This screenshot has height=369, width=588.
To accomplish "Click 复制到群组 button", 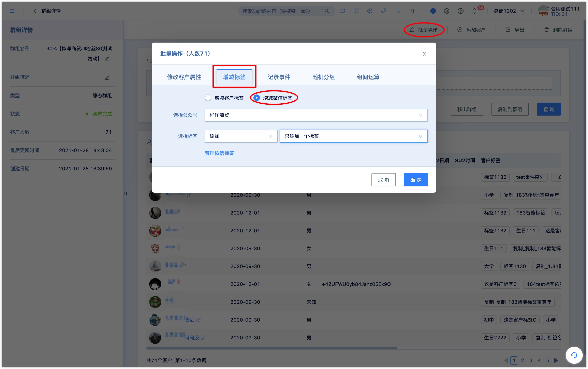I will pyautogui.click(x=510, y=109).
